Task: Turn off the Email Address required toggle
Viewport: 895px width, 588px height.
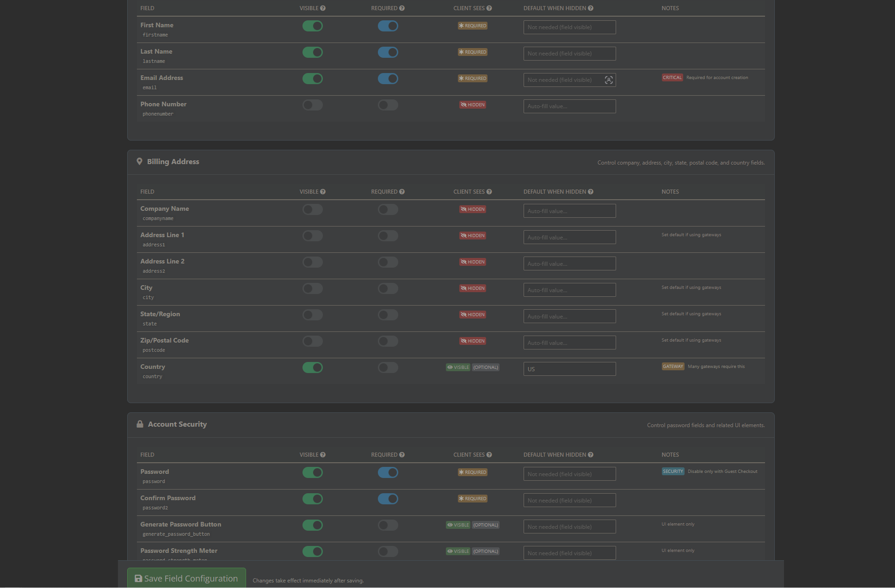Action: tap(388, 79)
